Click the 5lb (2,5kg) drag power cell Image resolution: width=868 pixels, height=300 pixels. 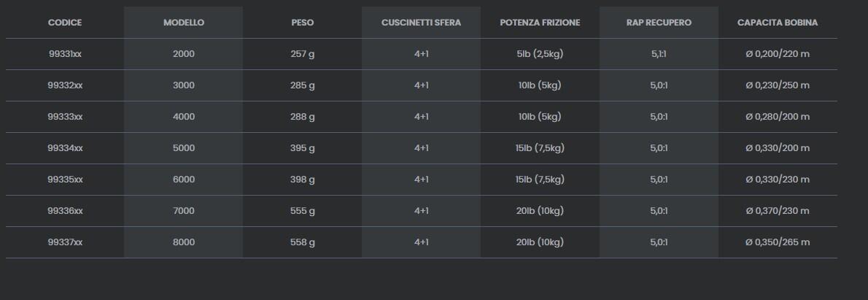tap(540, 54)
